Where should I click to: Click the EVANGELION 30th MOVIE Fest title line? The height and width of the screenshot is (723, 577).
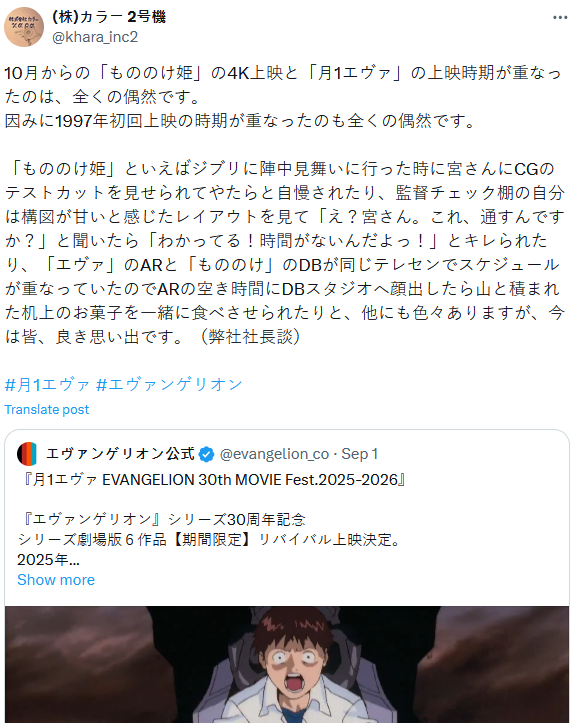click(x=213, y=480)
